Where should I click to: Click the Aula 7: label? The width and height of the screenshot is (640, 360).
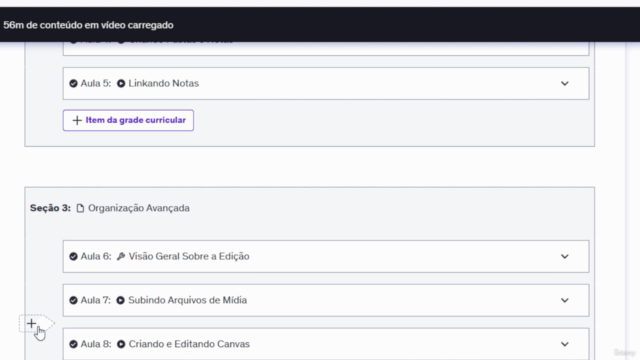click(96, 300)
